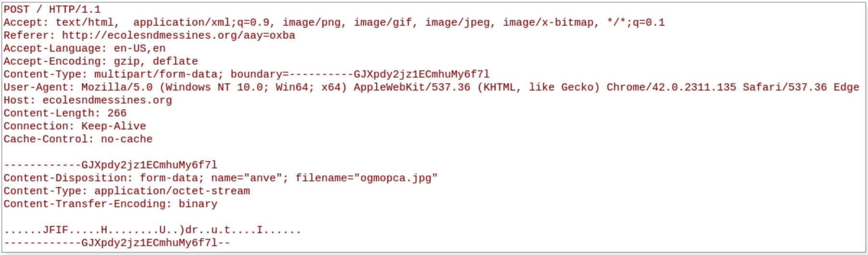This screenshot has height=255, width=868.
Task: Click the Host ecolesndmessines.org value
Action: [x=107, y=100]
